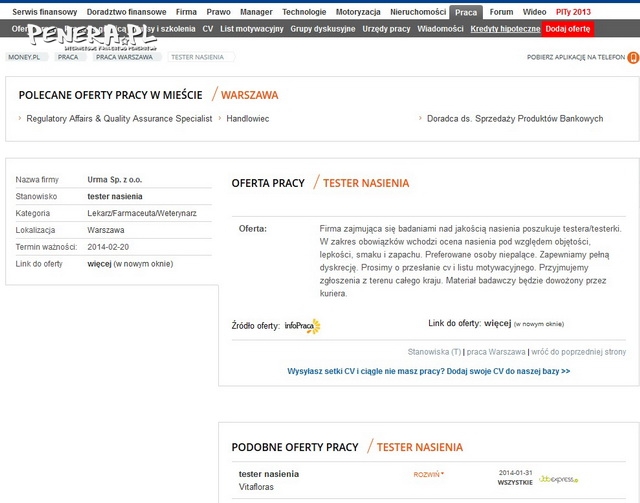Select the active Praca tab
The width and height of the screenshot is (640, 503).
point(466,12)
